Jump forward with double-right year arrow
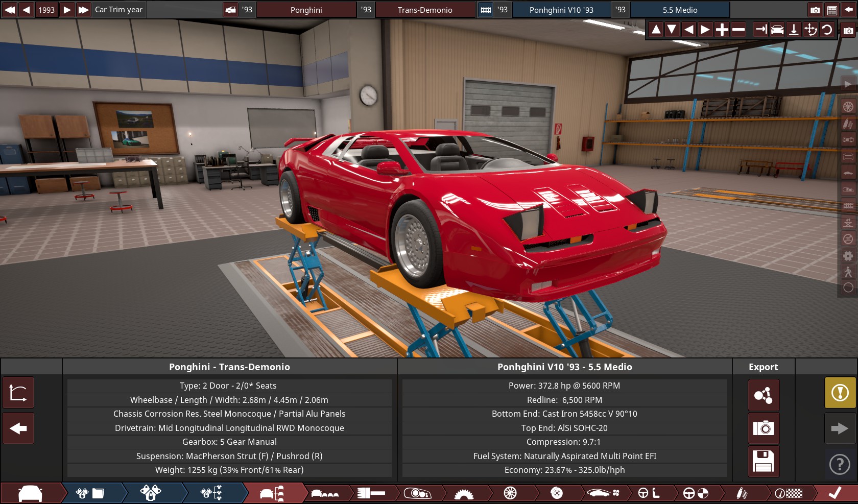The height and width of the screenshot is (504, 858). coord(83,10)
